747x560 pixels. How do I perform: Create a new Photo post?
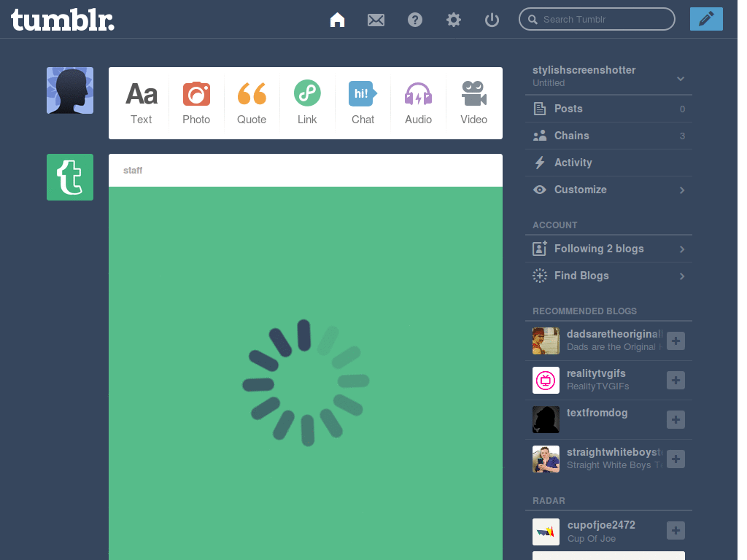[x=196, y=104]
